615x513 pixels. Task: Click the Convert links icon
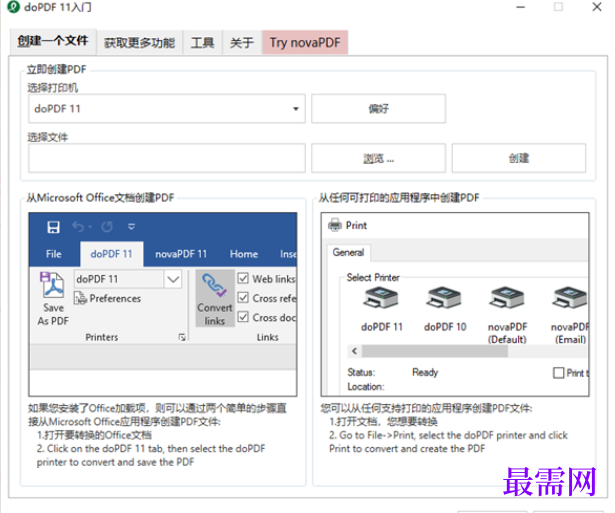tap(215, 285)
